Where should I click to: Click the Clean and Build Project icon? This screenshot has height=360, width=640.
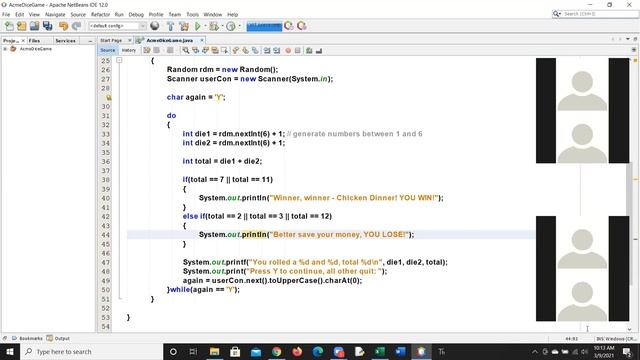pos(184,26)
